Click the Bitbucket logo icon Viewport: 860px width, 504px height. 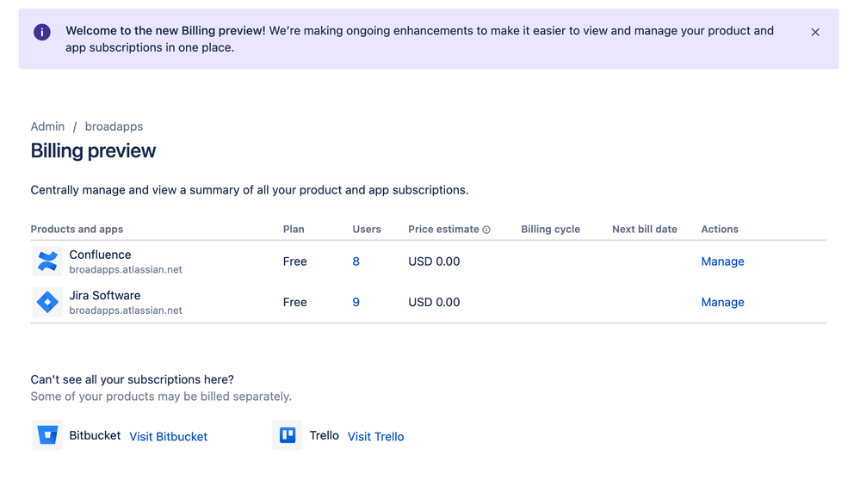pos(47,435)
